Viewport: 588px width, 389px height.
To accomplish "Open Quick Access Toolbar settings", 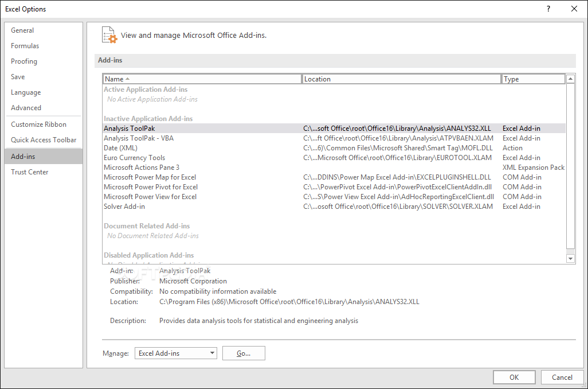I will [44, 139].
